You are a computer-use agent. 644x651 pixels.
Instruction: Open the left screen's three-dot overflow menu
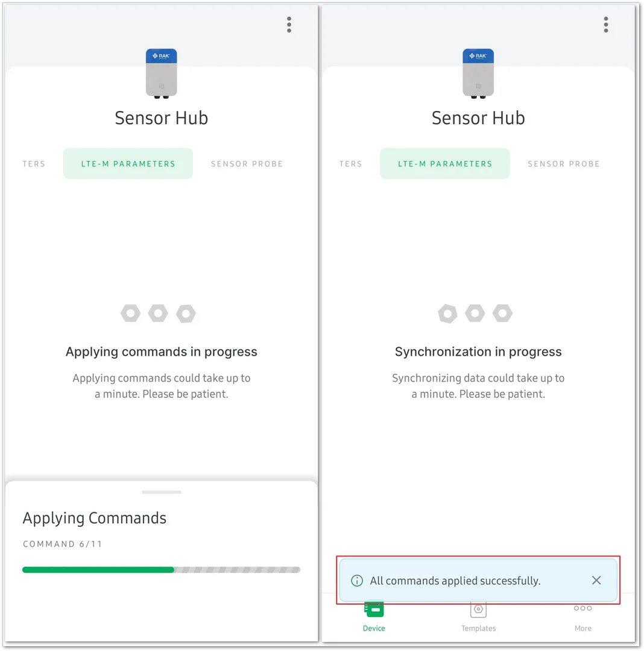pos(289,25)
